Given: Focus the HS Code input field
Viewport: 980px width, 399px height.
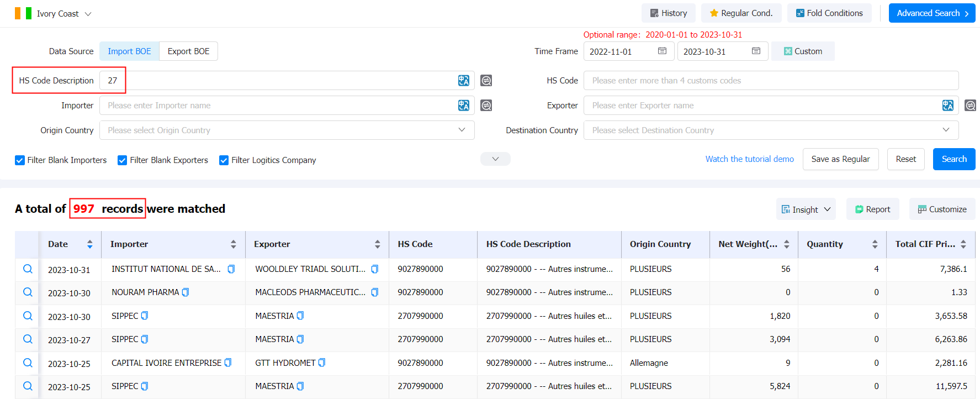Looking at the screenshot, I should [x=771, y=81].
